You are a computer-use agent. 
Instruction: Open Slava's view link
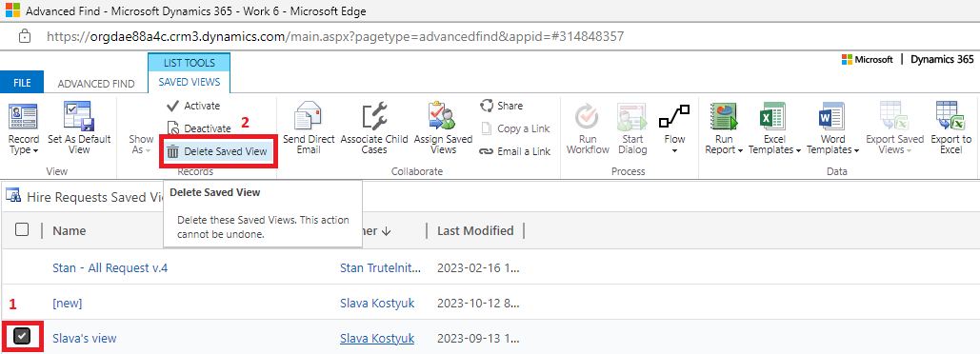click(x=85, y=339)
